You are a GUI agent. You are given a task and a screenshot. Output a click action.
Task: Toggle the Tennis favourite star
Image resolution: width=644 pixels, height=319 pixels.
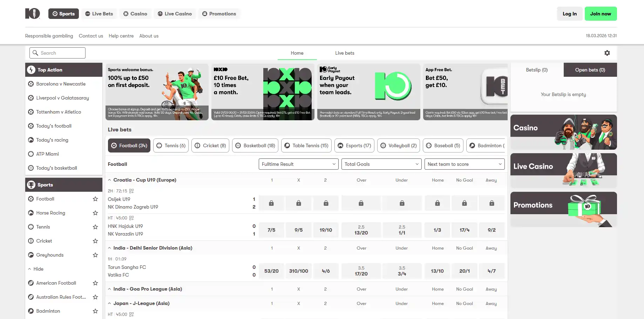(95, 227)
